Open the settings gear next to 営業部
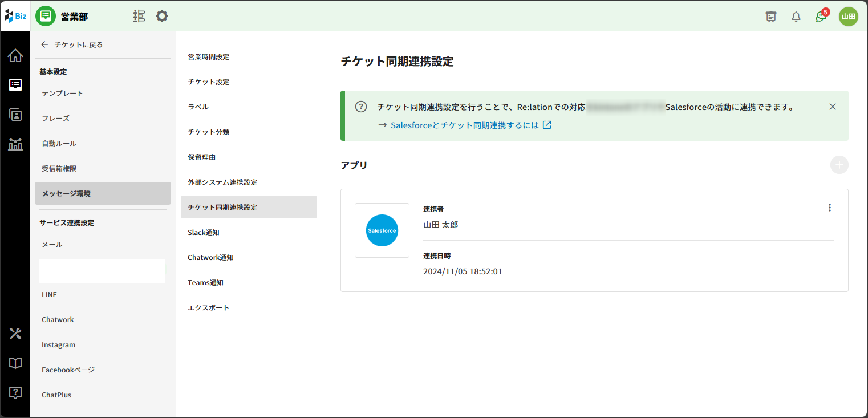 (x=162, y=16)
